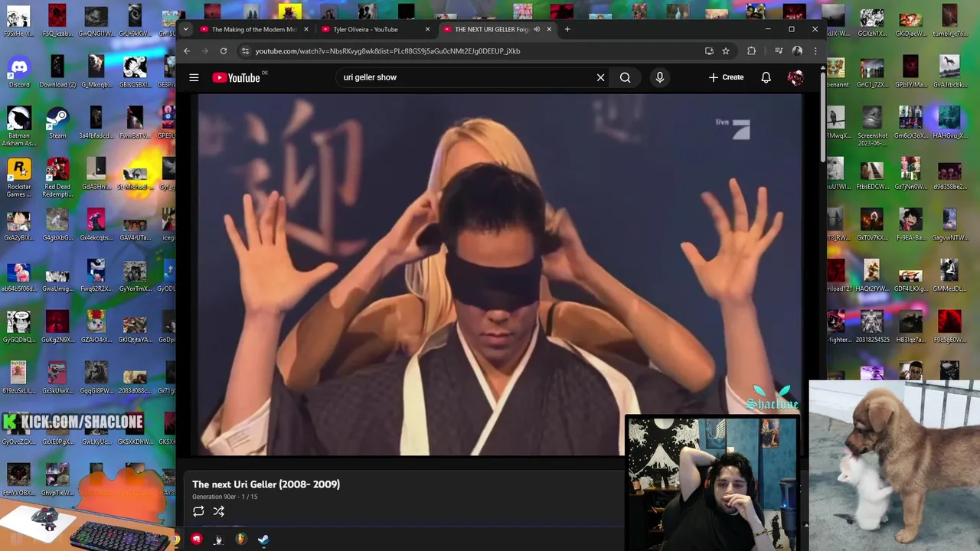Select the 'F9SxHe-X...' desktop image file
The width and height of the screenshot is (980, 551).
pyautogui.click(x=19, y=21)
